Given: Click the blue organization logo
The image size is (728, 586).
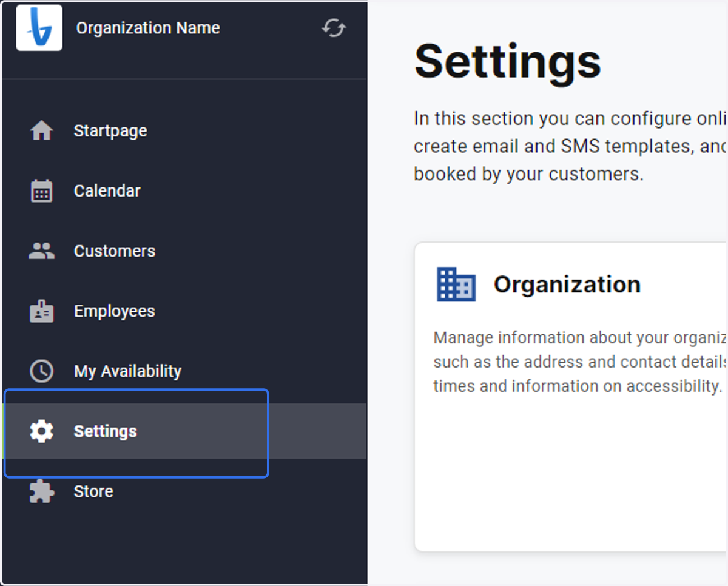Looking at the screenshot, I should click(x=39, y=28).
